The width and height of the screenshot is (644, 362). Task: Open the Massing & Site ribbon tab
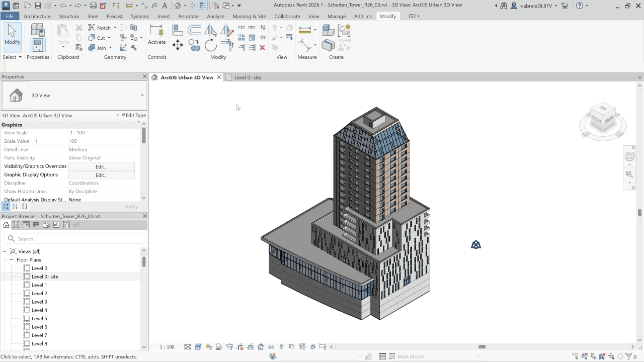249,16
